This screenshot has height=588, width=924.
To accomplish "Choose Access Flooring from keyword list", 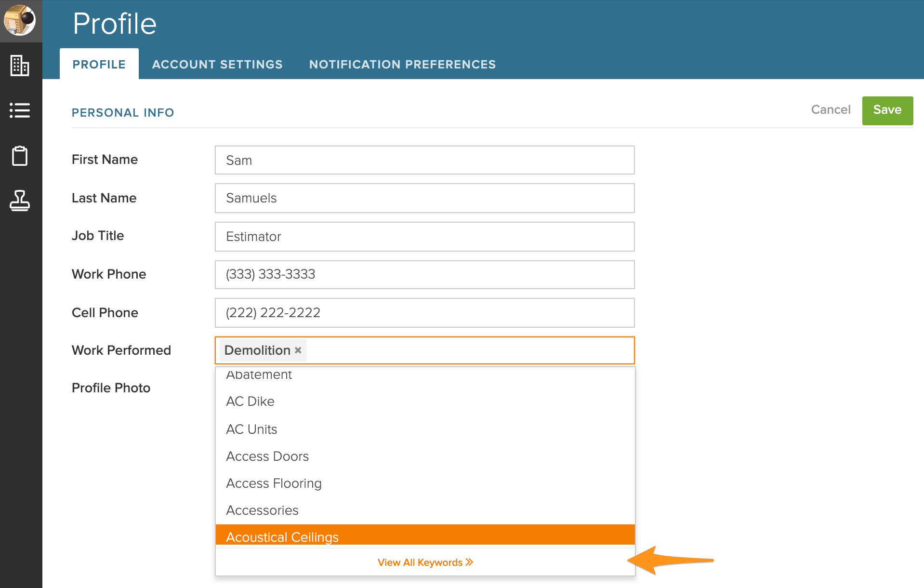I will point(425,483).
